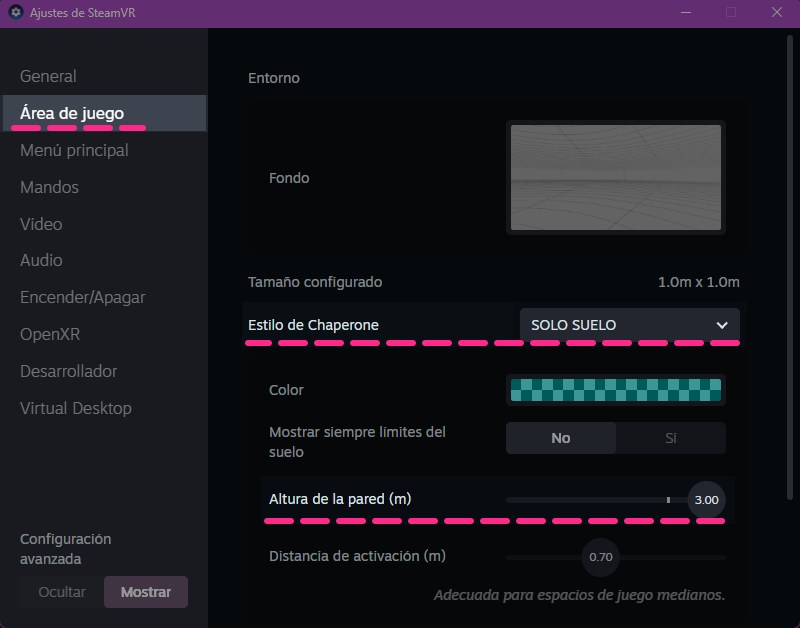
Task: Switch to Audio settings
Action: (41, 260)
